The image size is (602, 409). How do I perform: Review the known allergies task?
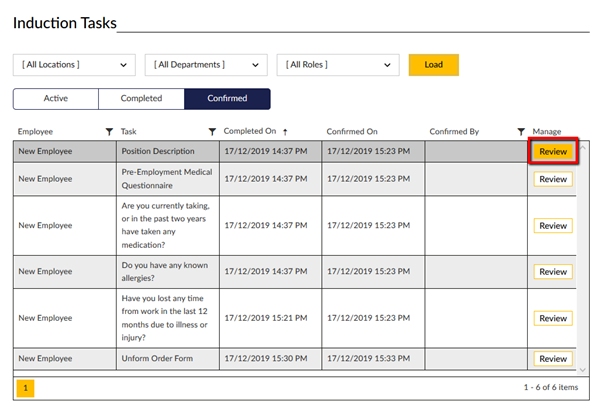(553, 272)
